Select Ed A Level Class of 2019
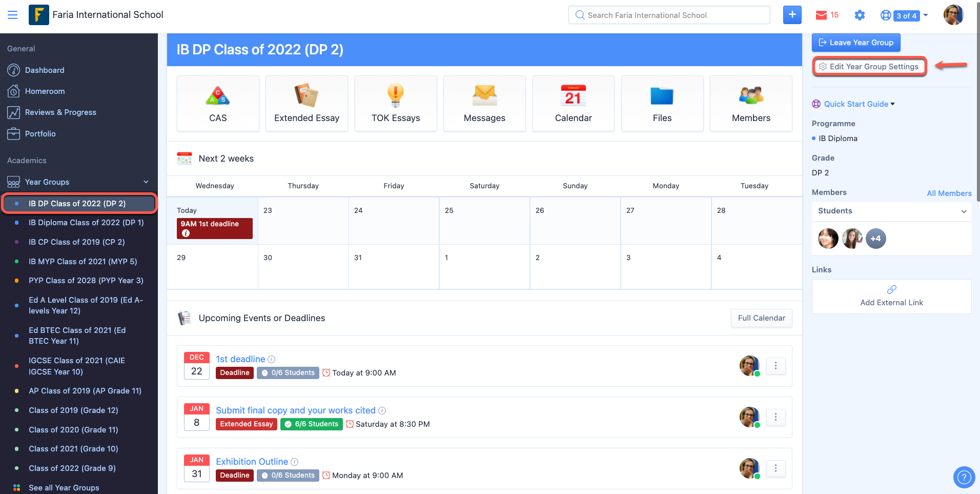 point(86,305)
